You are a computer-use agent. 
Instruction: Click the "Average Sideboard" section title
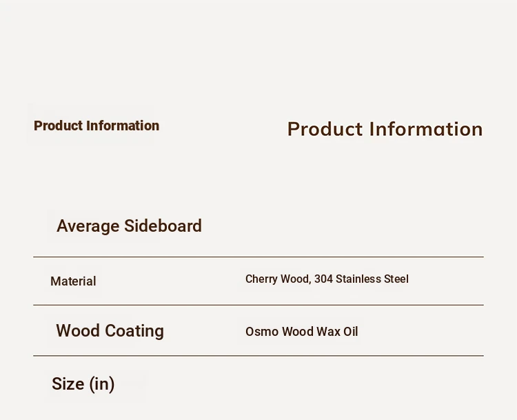[x=129, y=226]
